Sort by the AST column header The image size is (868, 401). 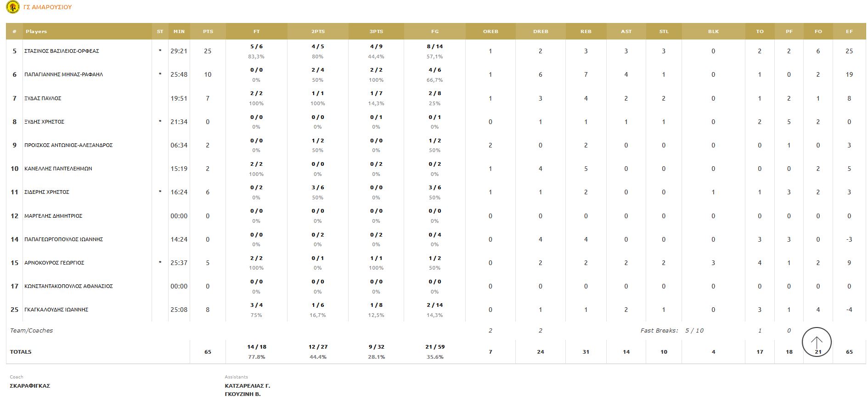pos(626,31)
